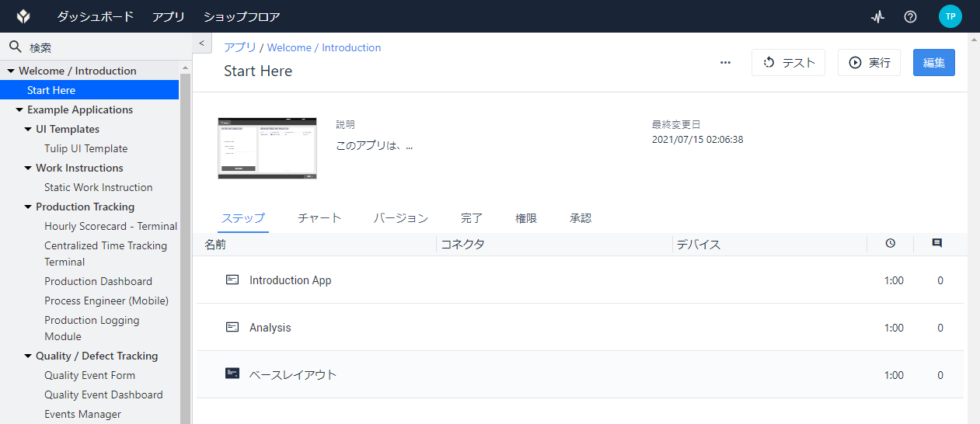The image size is (980, 424).
Task: Click the step icon beside Analysis
Action: click(232, 327)
